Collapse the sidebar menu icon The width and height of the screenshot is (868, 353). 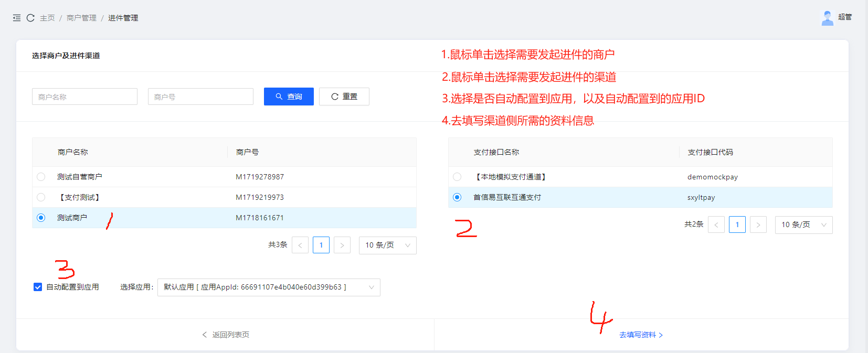[x=17, y=18]
